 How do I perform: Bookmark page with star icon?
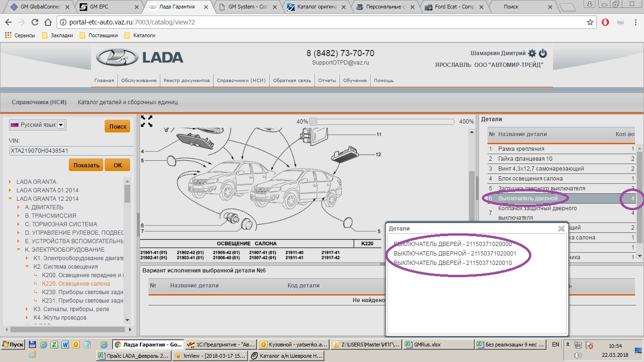coord(590,22)
